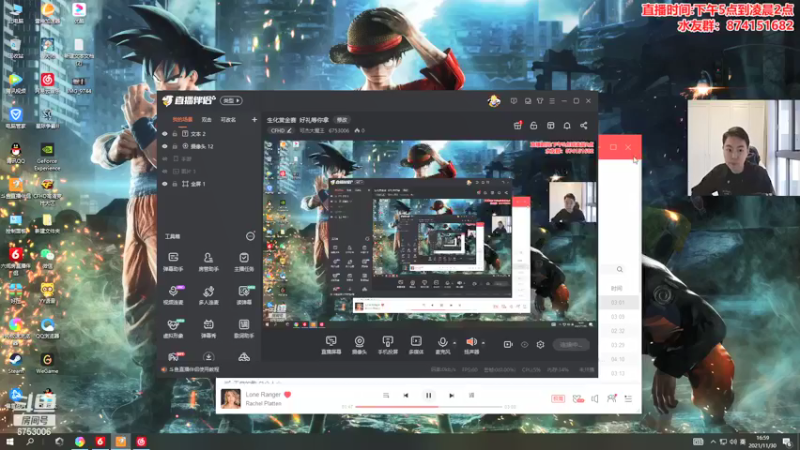This screenshot has width=800, height=450.
Task: Select the Steam desktop icon
Action: click(15, 362)
